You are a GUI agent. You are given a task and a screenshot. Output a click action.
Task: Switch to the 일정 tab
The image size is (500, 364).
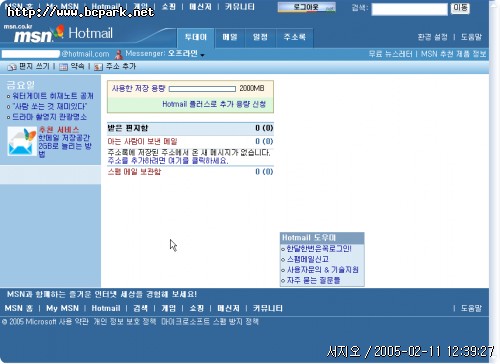pos(260,37)
